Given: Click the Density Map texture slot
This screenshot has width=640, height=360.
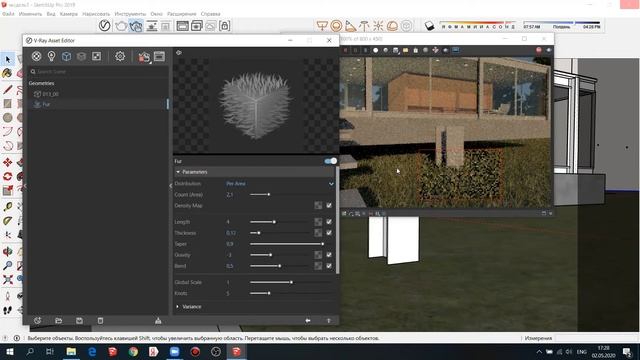Looking at the screenshot, I should coord(318,205).
